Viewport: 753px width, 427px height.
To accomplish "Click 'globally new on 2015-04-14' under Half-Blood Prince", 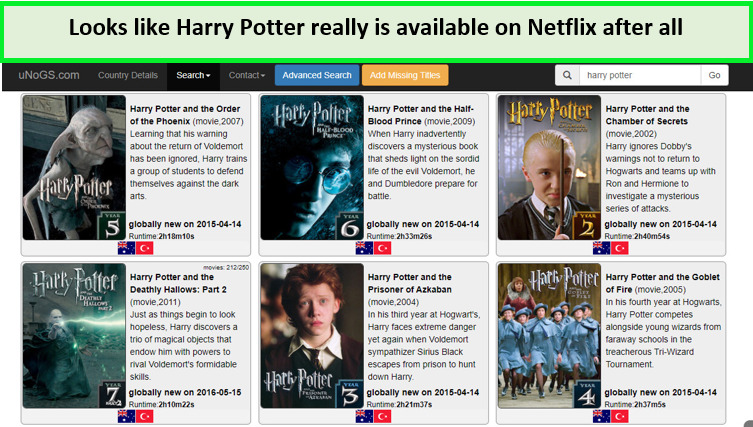I will (423, 224).
